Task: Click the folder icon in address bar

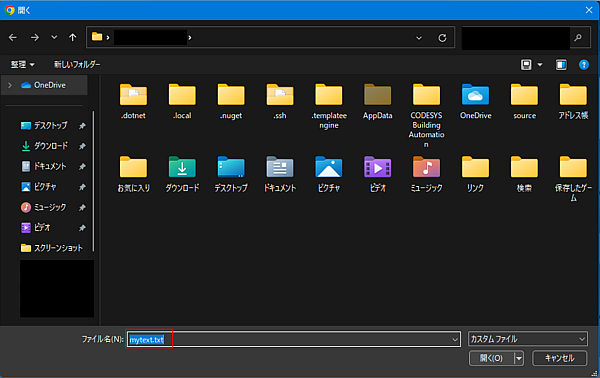Action: pos(97,37)
